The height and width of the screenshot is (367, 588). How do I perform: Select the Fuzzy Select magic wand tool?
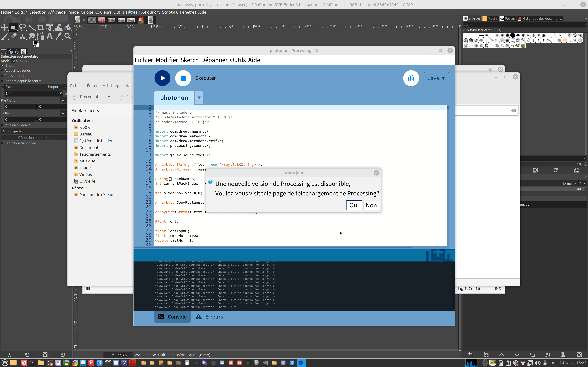pyautogui.click(x=32, y=27)
